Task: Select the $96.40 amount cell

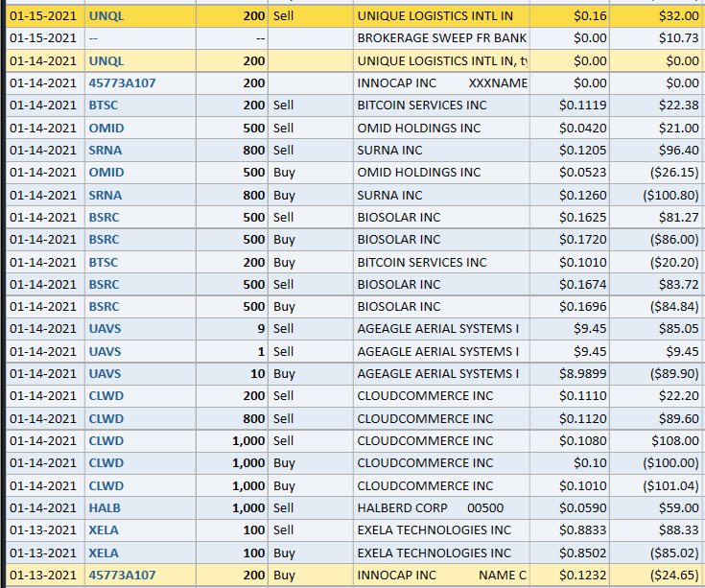Action: [x=679, y=151]
